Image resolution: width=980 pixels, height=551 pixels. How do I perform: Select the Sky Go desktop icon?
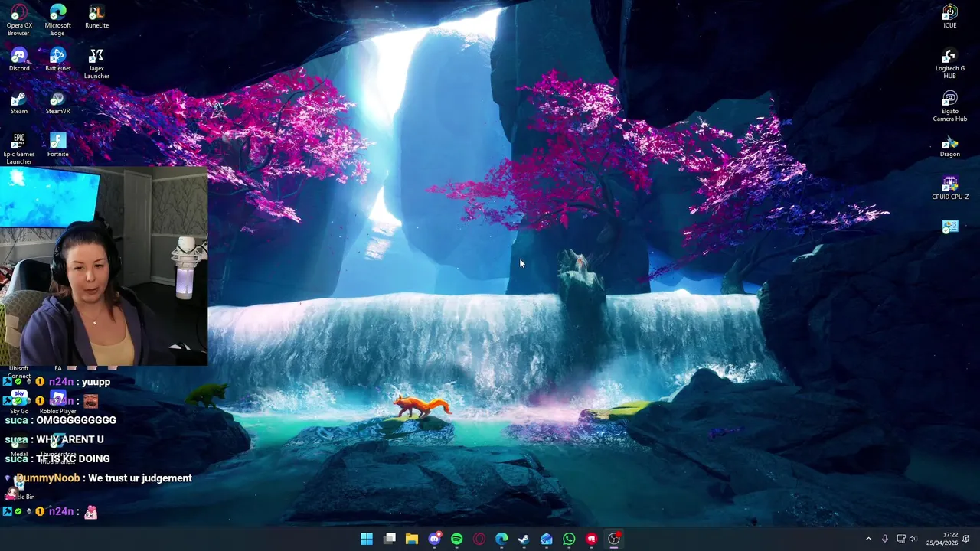tap(19, 402)
